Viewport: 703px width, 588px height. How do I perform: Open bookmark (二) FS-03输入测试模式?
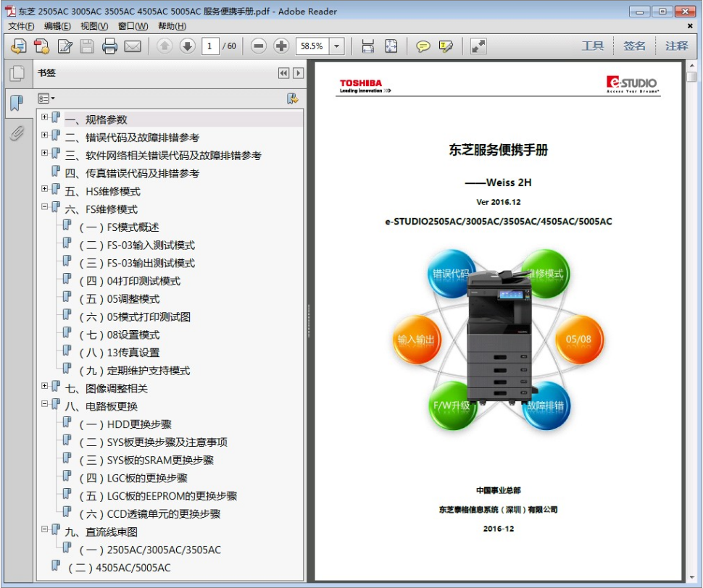click(137, 245)
